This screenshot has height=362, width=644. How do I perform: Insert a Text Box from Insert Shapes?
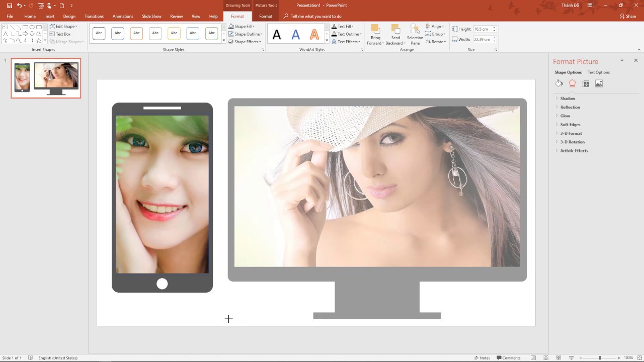pyautogui.click(x=60, y=34)
